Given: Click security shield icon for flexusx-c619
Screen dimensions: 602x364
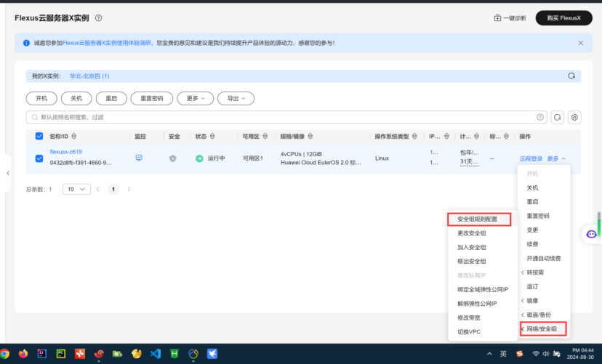Looking at the screenshot, I should click(x=173, y=158).
